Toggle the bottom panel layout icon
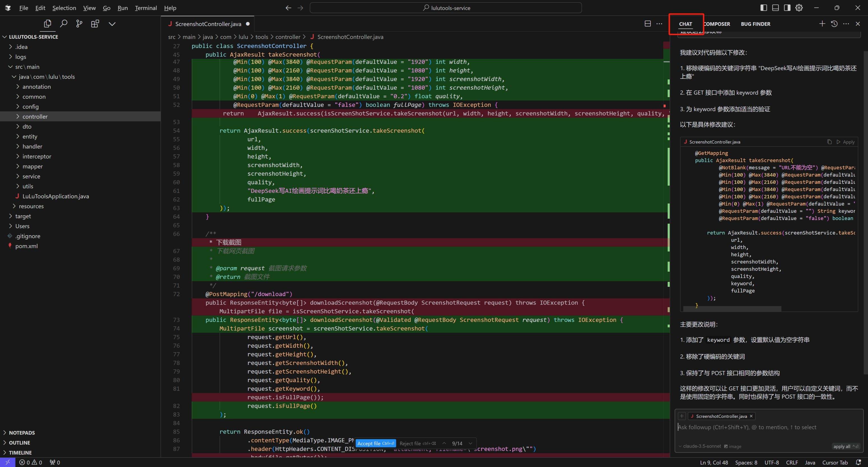868x467 pixels. click(775, 8)
